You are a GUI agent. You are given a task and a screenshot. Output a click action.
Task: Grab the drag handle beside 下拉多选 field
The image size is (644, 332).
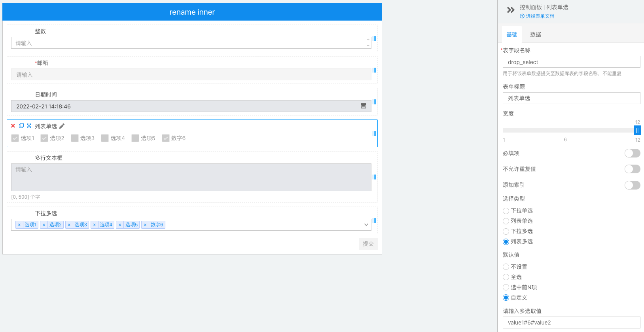tap(374, 221)
